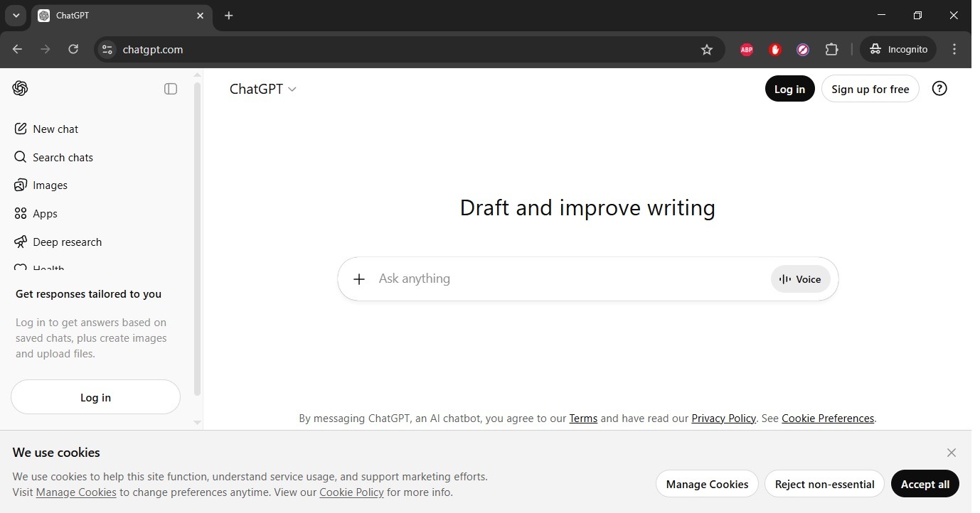Screen dimensions: 980x513
Task: Close the ChatGPT tab
Action: point(200,16)
